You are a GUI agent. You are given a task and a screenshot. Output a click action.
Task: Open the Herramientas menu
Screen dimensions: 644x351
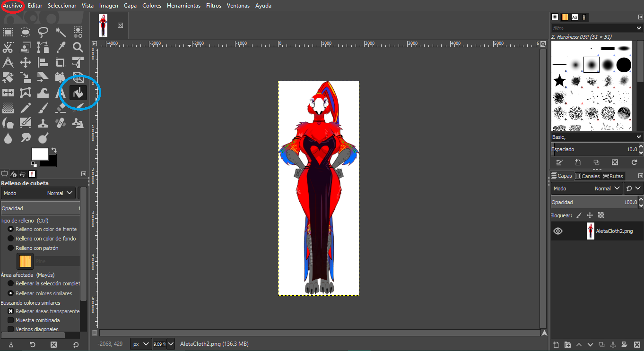[183, 6]
